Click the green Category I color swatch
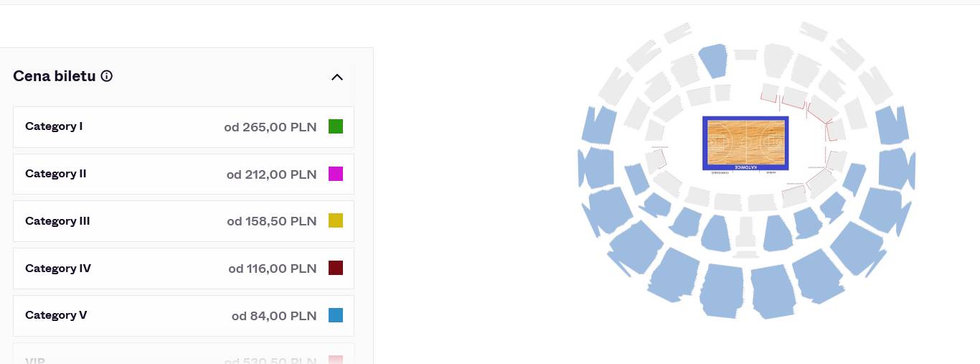Image resolution: width=980 pixels, height=364 pixels. tap(336, 126)
